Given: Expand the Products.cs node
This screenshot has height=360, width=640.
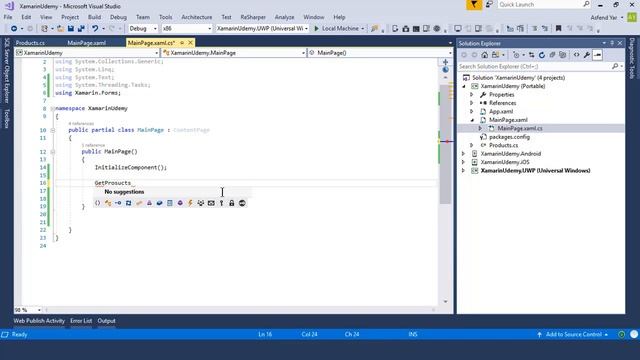Looking at the screenshot, I should tap(472, 145).
